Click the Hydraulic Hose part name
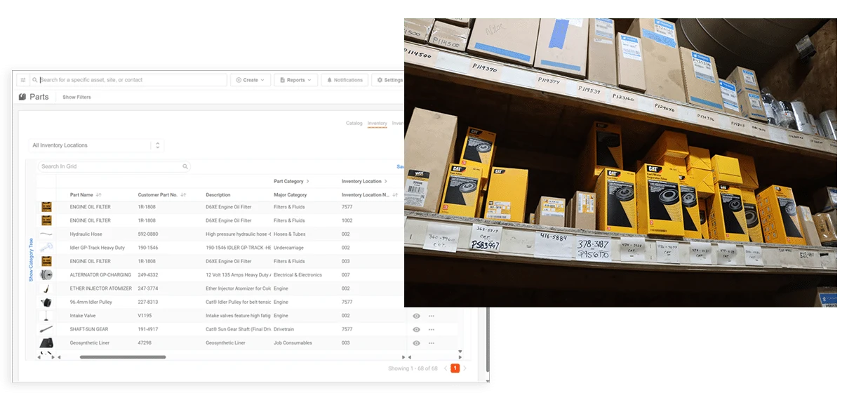Screen dimensions: 868x393 [x=86, y=234]
